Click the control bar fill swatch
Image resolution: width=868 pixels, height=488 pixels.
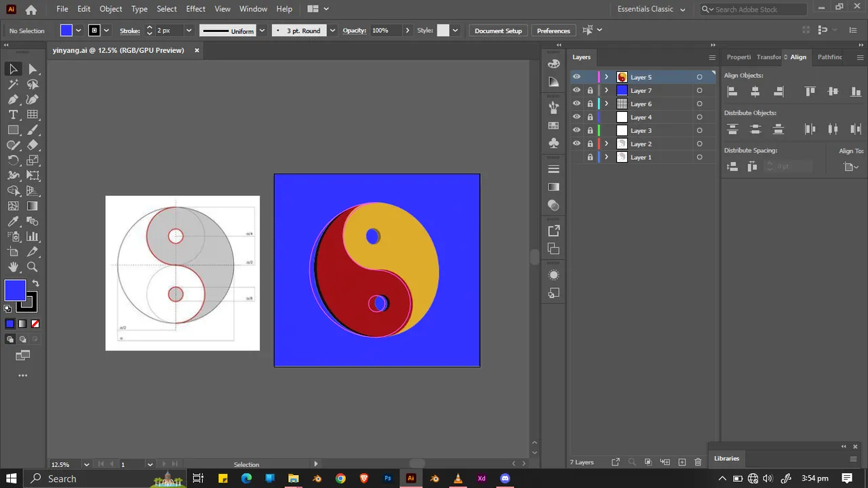[x=66, y=30]
